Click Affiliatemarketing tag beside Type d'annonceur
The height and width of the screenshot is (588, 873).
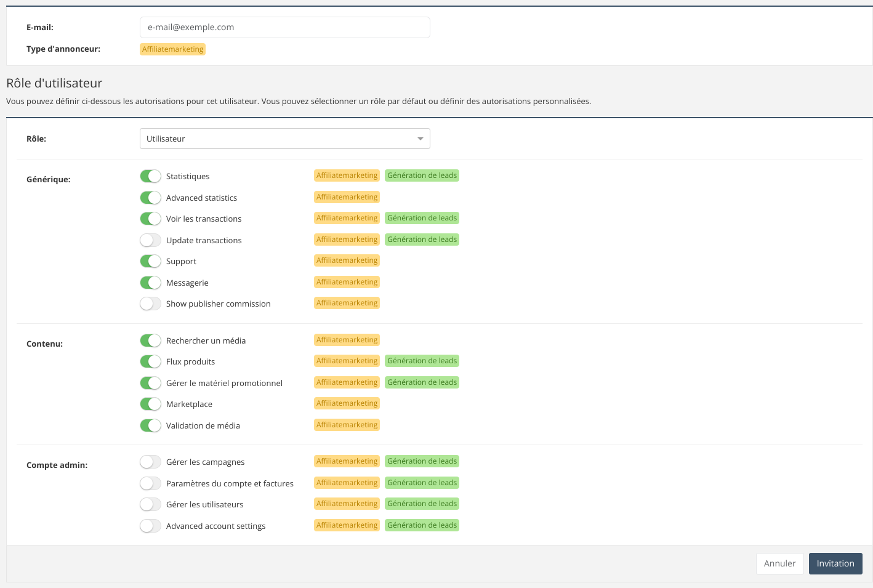coord(172,49)
